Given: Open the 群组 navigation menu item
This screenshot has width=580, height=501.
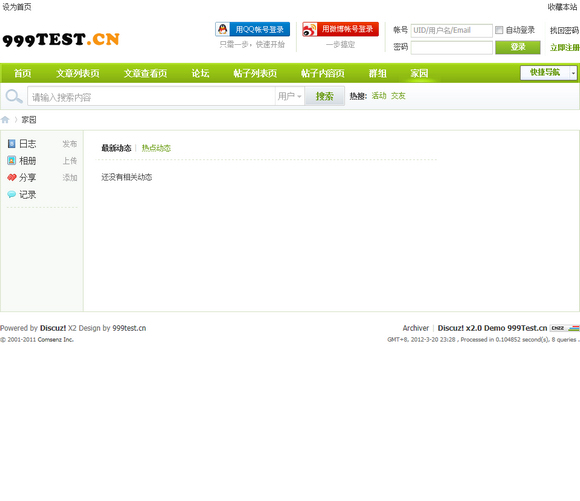Looking at the screenshot, I should pyautogui.click(x=378, y=73).
